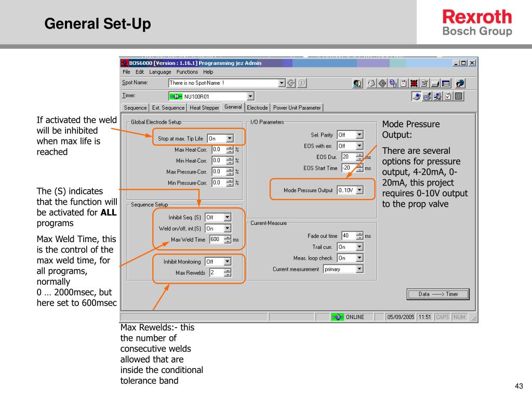
Task: Click the clipboard with red checkmark icon
Action: coord(448,96)
